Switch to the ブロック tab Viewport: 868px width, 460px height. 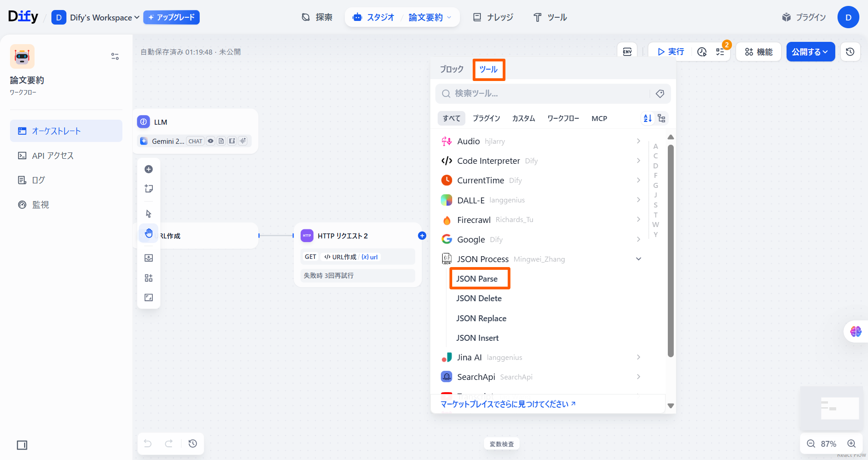click(x=451, y=69)
